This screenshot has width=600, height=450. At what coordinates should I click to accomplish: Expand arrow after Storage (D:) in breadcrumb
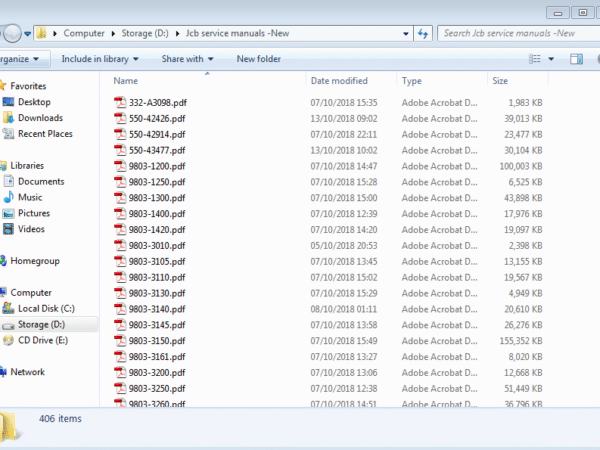pyautogui.click(x=178, y=33)
